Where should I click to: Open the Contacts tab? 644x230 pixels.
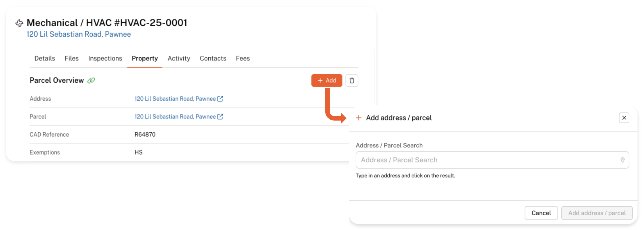pyautogui.click(x=213, y=59)
